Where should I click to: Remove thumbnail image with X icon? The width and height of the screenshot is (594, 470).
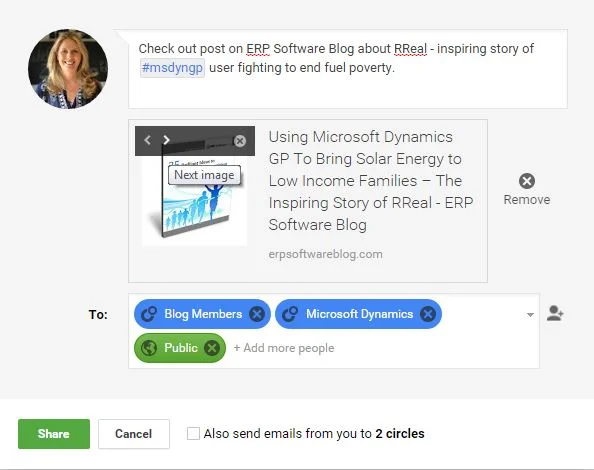click(x=239, y=141)
